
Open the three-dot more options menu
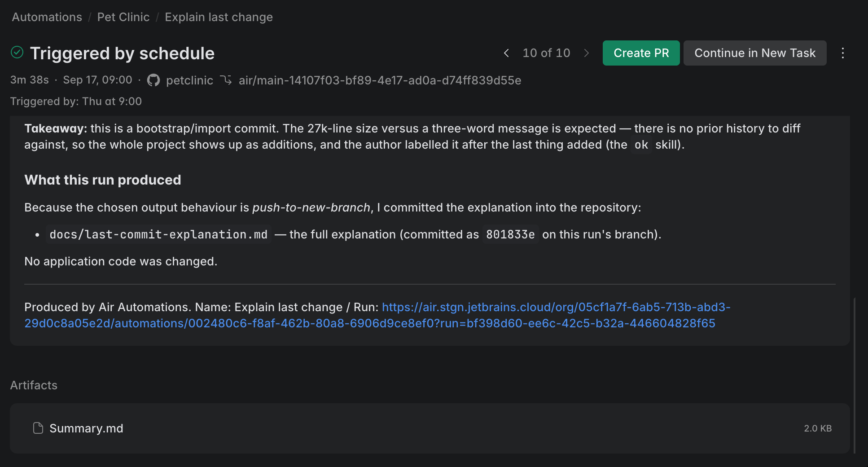click(x=842, y=53)
